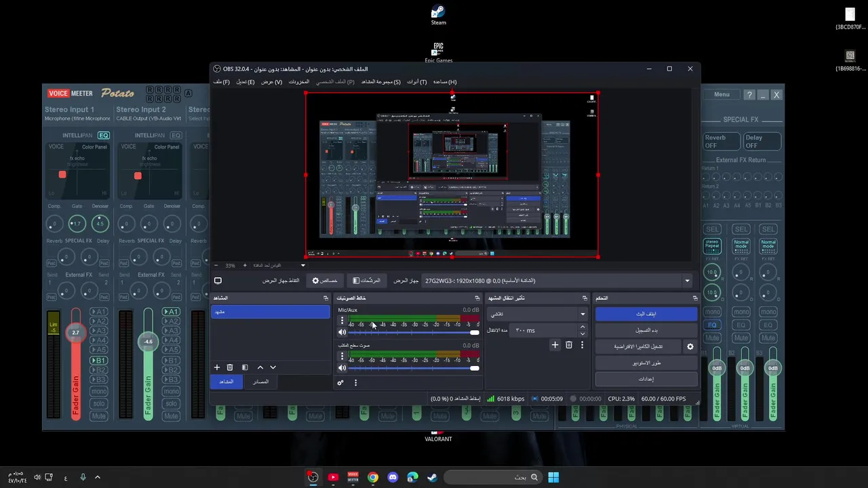Open the OBS Tools (T) menu
This screenshot has width=868, height=488.
[x=416, y=82]
